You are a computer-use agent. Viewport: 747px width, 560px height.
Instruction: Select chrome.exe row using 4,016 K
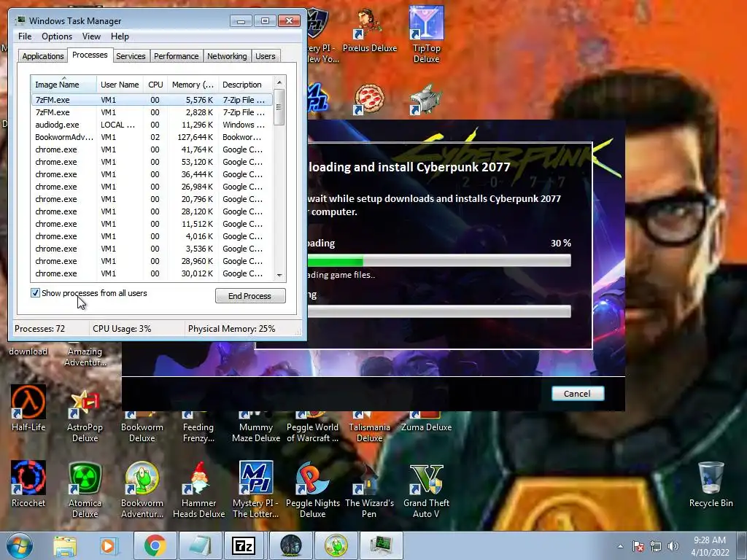pos(152,236)
